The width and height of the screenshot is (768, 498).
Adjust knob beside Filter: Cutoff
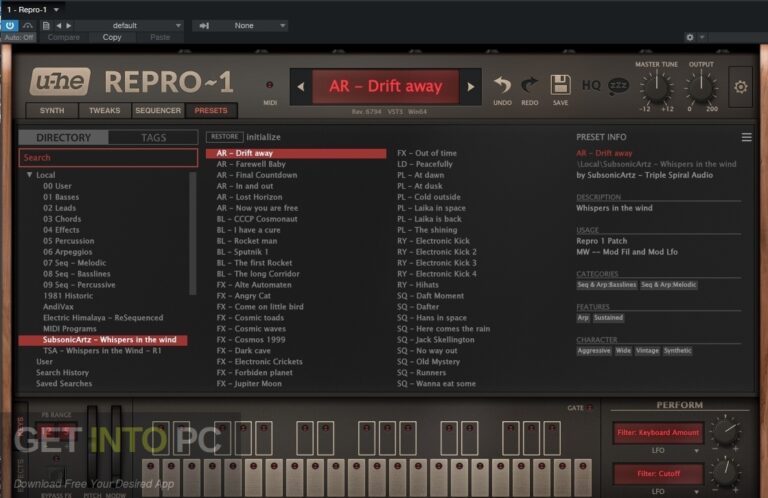[725, 471]
